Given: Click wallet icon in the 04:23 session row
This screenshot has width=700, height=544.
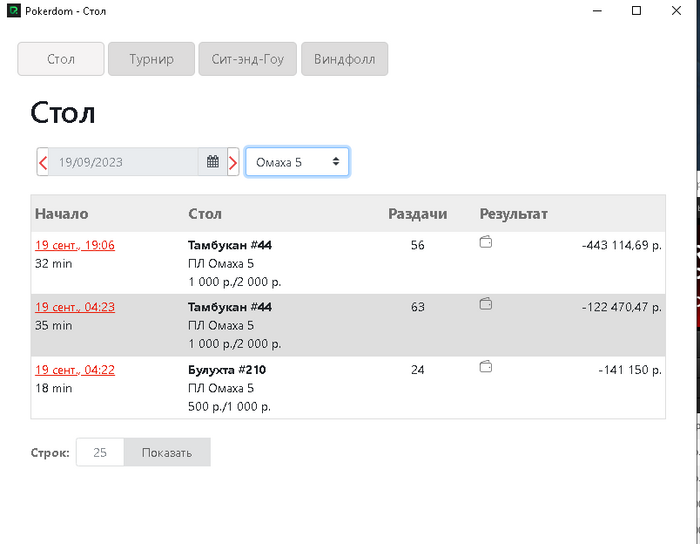Looking at the screenshot, I should 486,304.
